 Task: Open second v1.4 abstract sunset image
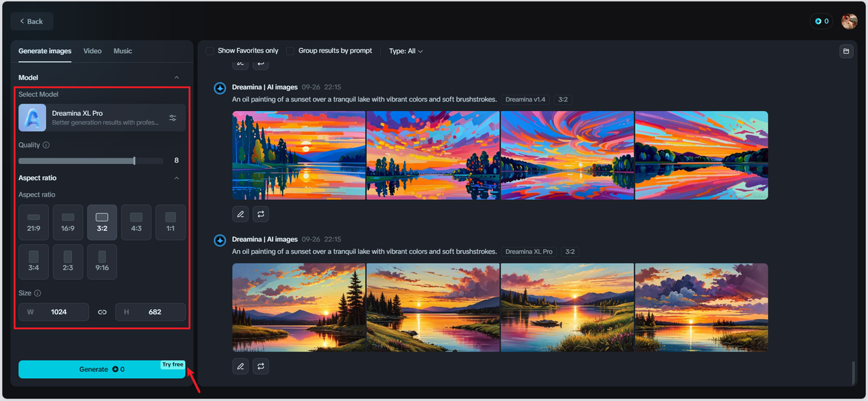433,155
